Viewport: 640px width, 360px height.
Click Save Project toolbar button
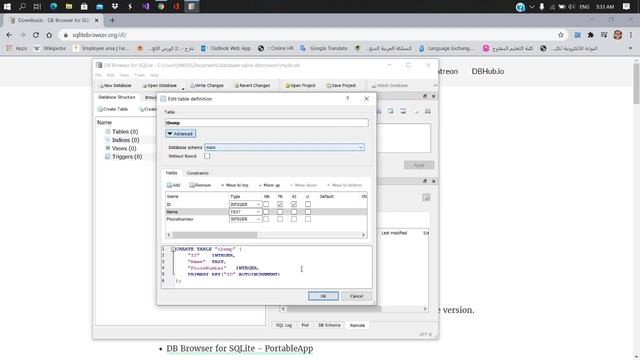pyautogui.click(x=341, y=86)
